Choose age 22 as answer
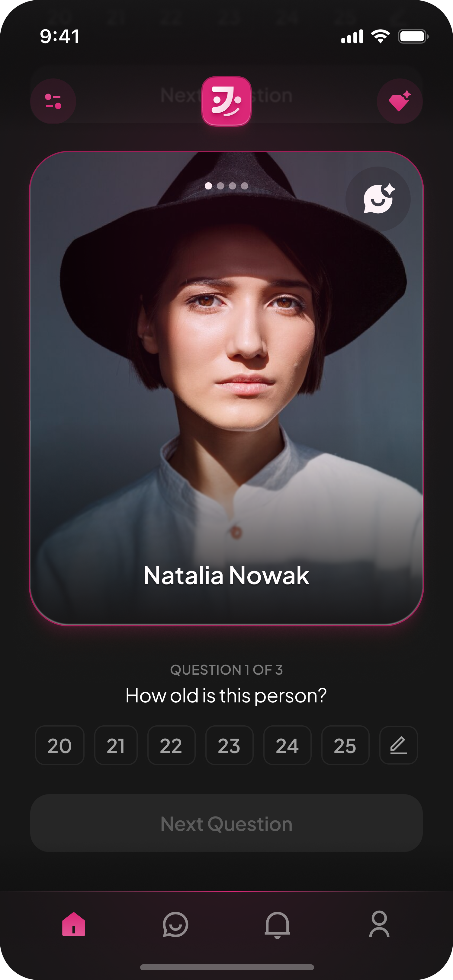 (x=171, y=745)
